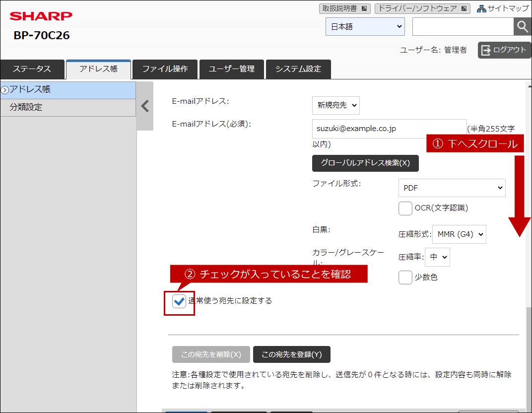Open the サイトマップ link
The width and height of the screenshot is (532, 413).
(x=503, y=8)
